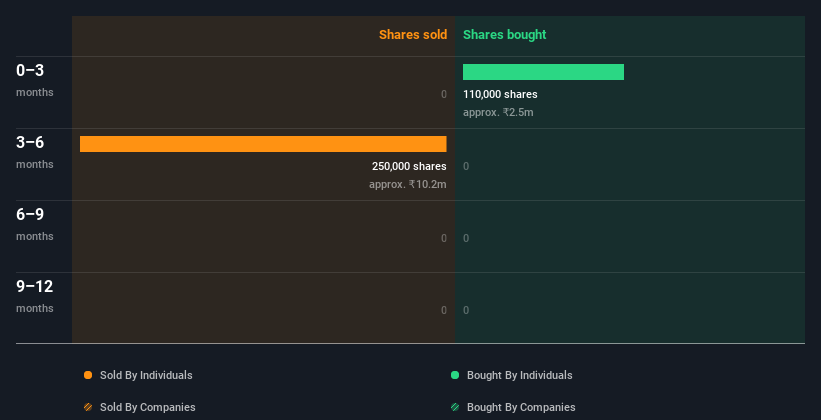Image resolution: width=821 pixels, height=420 pixels.
Task: Click the green 110,000 shares bought bar
Action: click(x=543, y=72)
